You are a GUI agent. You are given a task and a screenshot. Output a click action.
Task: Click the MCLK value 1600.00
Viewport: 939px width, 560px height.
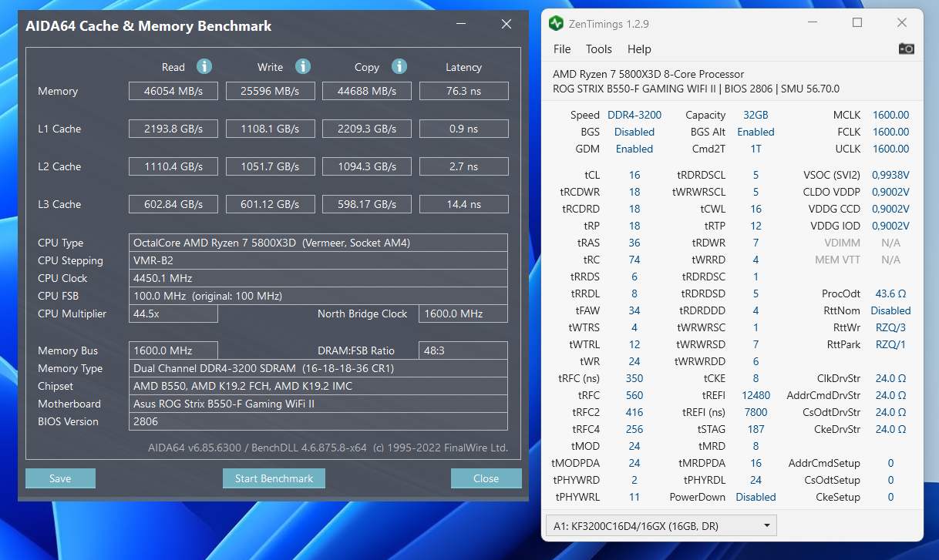click(890, 115)
